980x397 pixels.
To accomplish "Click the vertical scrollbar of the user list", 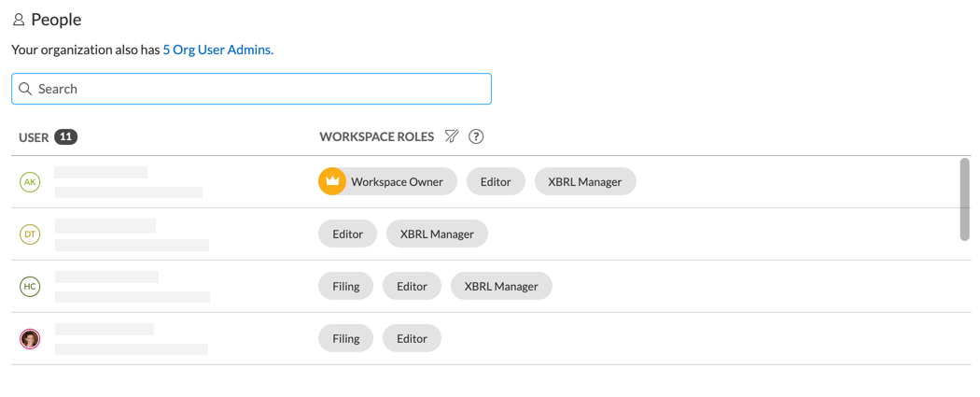I will coord(965,199).
